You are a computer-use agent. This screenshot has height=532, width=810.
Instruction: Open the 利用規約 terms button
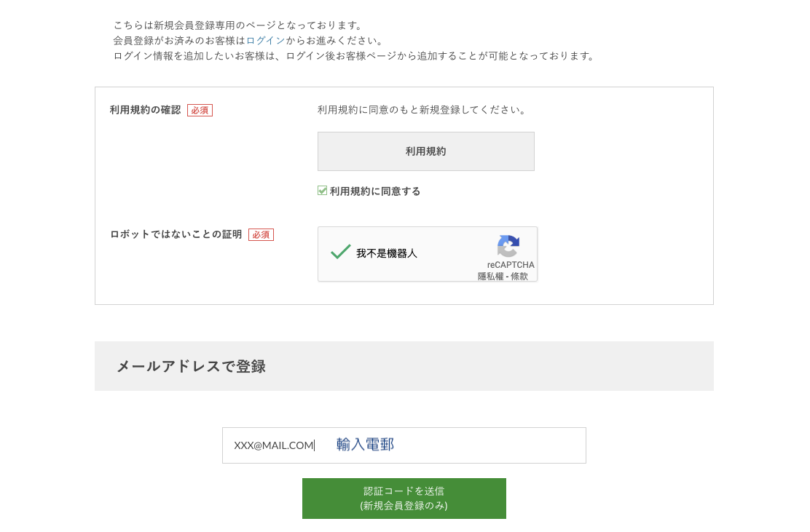click(x=425, y=151)
